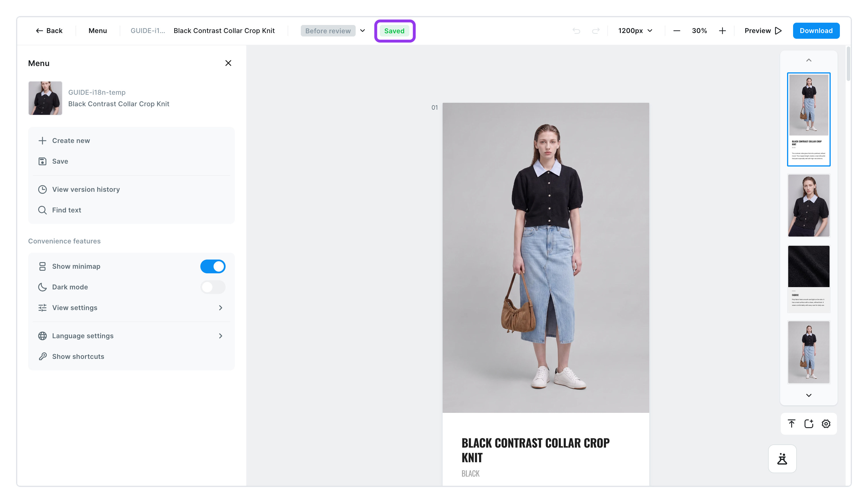Click the product thumbnail in Menu panel
Screen dimensions: 868x503
pyautogui.click(x=45, y=98)
